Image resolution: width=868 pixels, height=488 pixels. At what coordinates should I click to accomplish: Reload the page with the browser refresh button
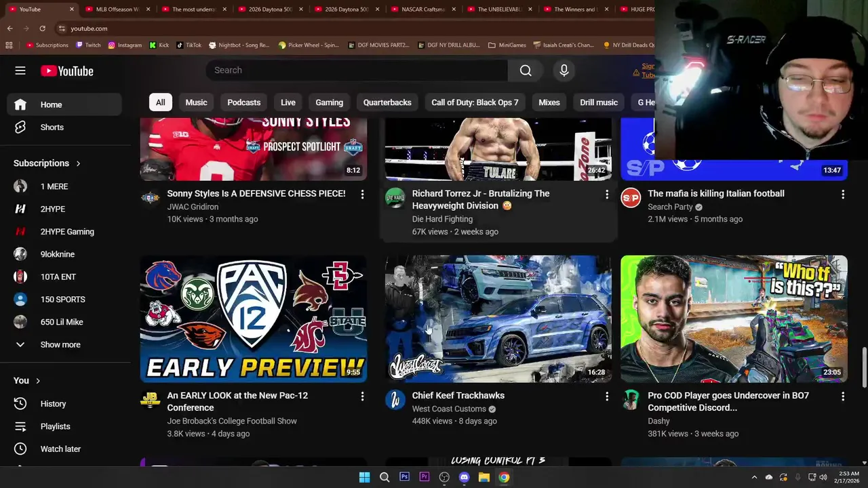42,28
